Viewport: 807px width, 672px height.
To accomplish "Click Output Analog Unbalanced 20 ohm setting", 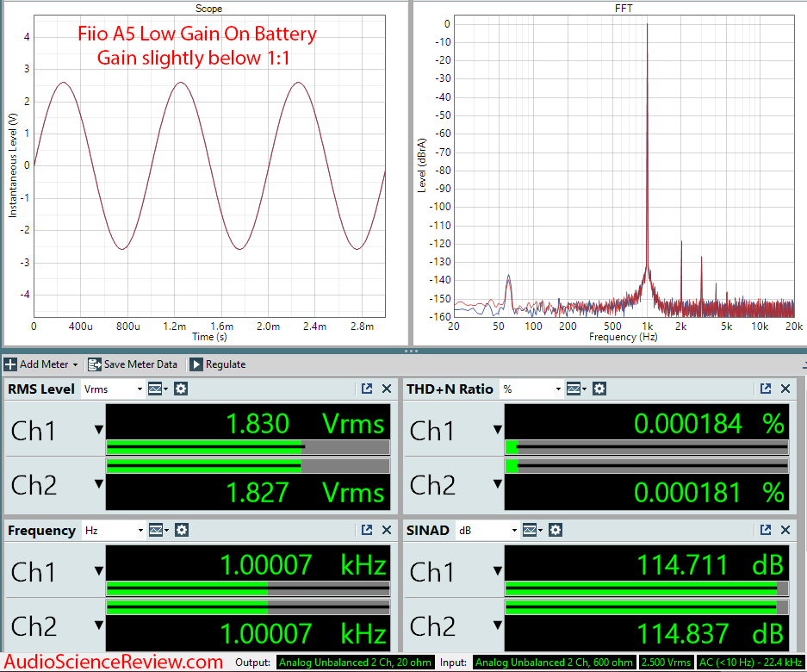I will point(355,663).
